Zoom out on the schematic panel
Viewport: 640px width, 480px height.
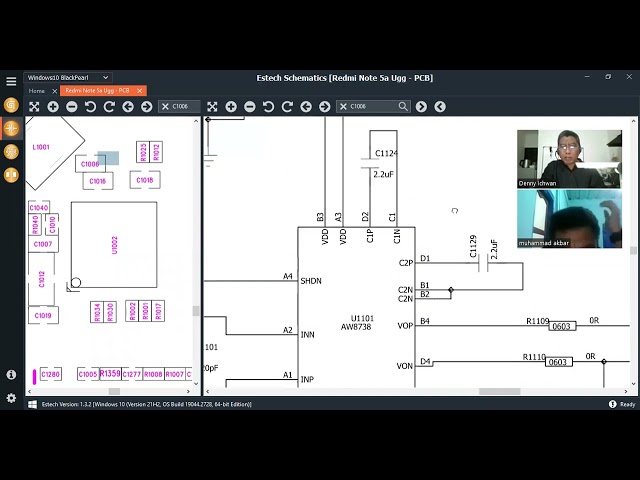[250, 107]
